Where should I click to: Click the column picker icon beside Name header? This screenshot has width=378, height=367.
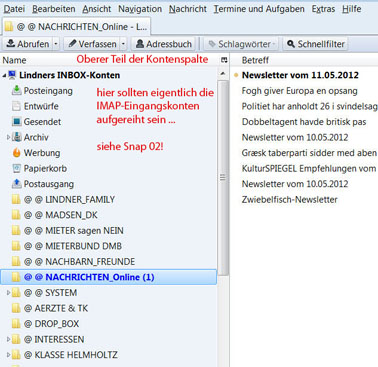click(x=224, y=60)
